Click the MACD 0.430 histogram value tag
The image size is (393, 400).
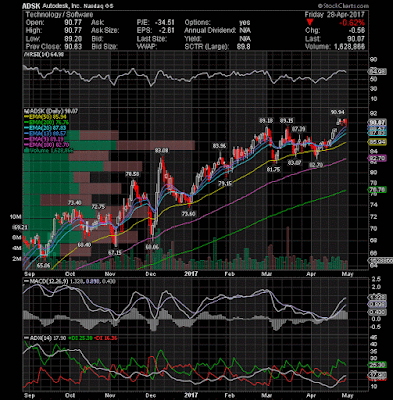coord(377,312)
